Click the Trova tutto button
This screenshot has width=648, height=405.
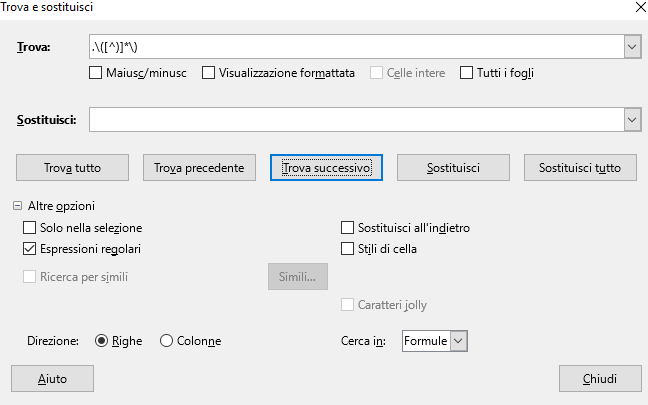tap(72, 168)
